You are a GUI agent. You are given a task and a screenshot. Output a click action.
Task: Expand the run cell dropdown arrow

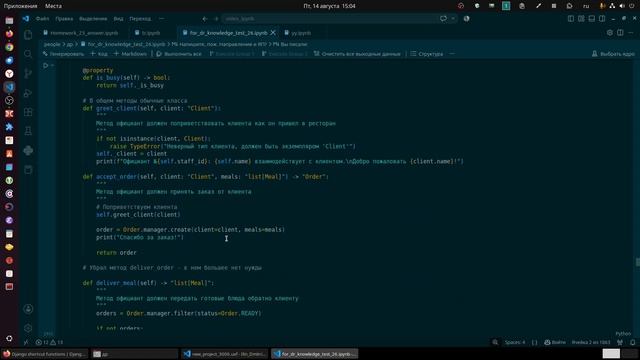pyautogui.click(x=53, y=65)
